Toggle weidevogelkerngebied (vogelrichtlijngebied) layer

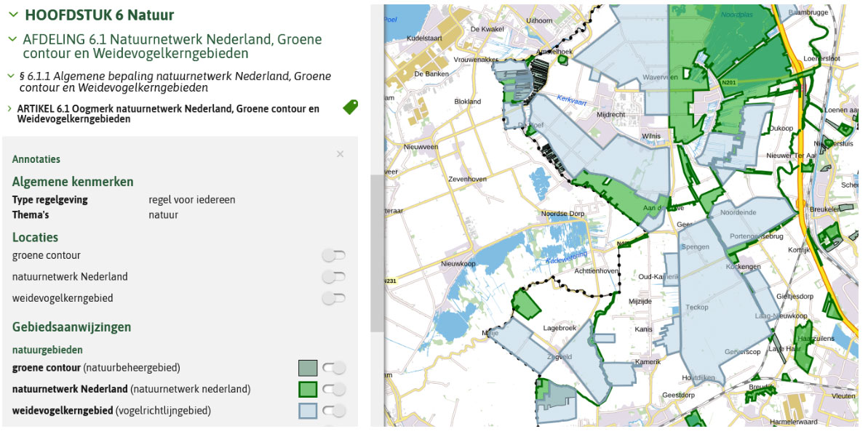point(334,411)
